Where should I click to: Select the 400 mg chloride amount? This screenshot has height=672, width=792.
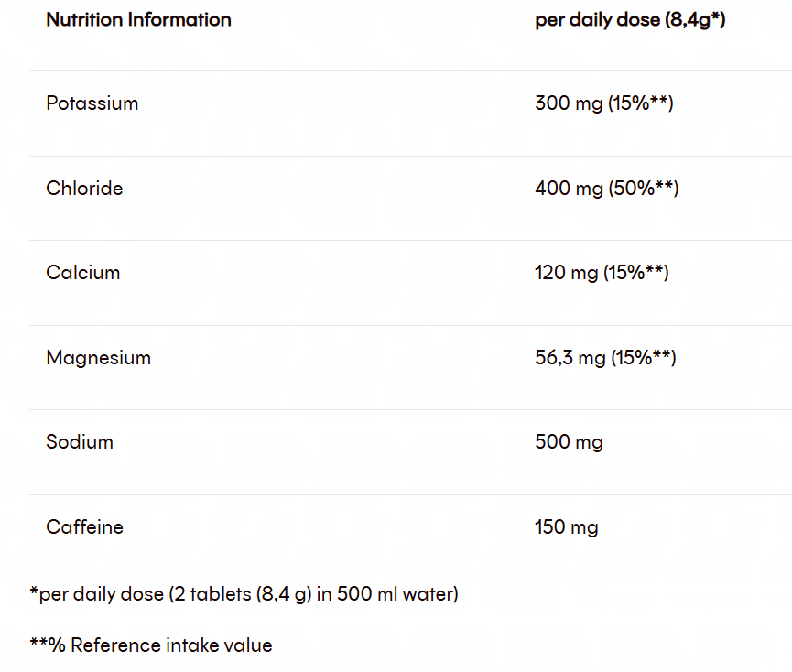pos(569,189)
